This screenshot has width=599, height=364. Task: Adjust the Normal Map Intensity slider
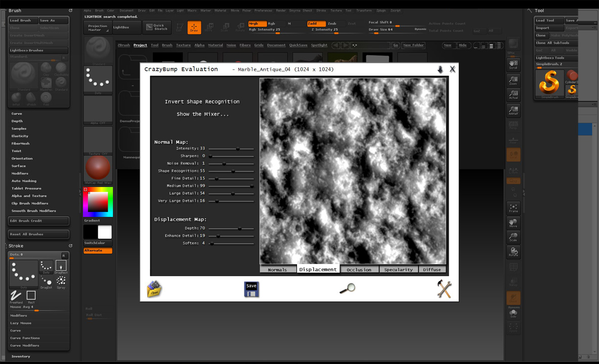pyautogui.click(x=237, y=148)
